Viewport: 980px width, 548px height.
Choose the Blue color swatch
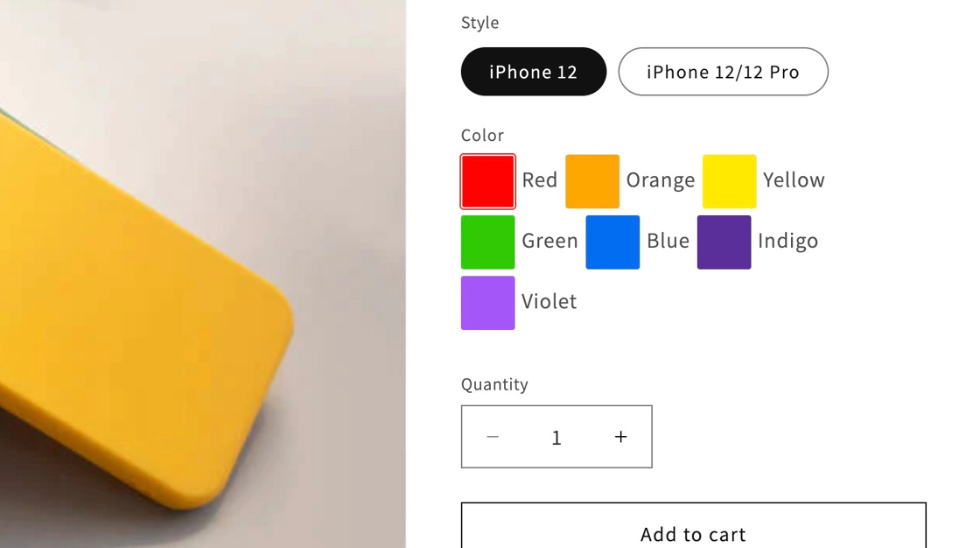click(612, 242)
